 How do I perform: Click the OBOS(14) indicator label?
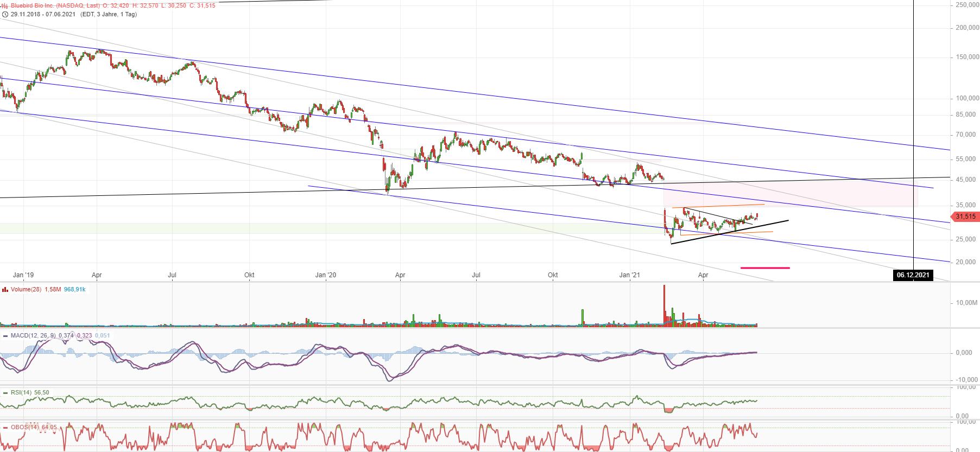click(24, 427)
